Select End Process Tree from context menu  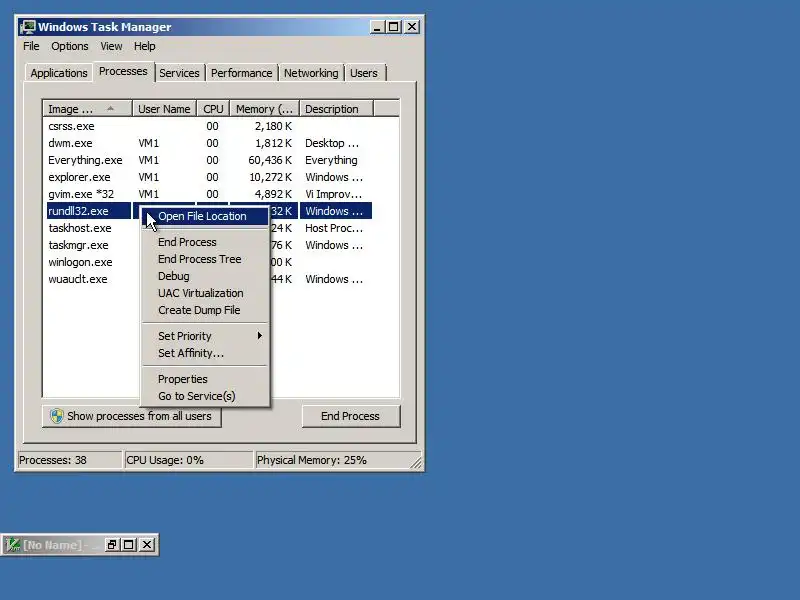tap(205, 259)
